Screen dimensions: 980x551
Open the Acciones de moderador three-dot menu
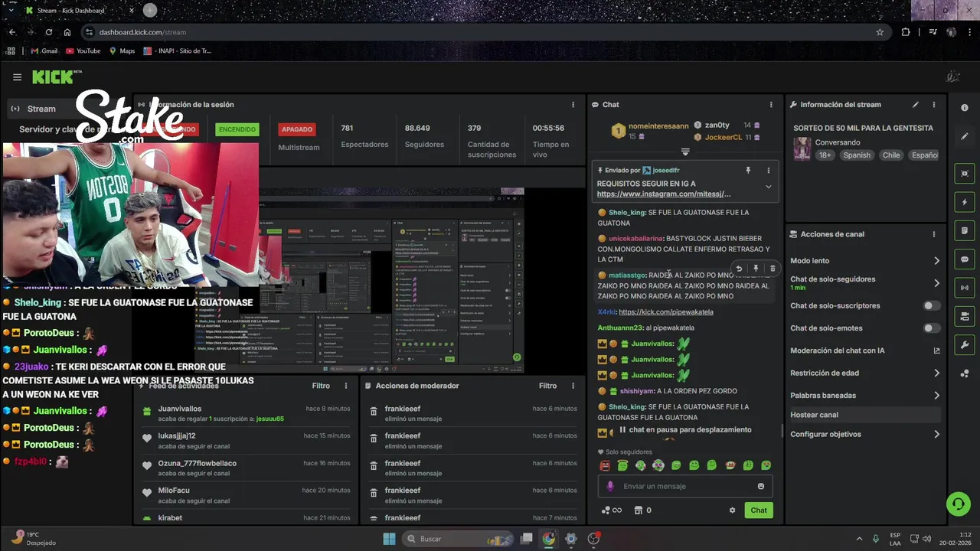pos(573,386)
